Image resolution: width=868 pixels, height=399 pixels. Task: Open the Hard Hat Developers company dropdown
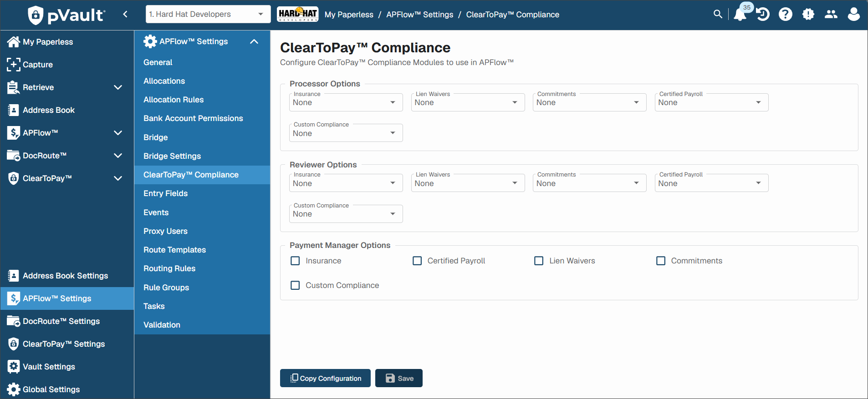click(208, 14)
